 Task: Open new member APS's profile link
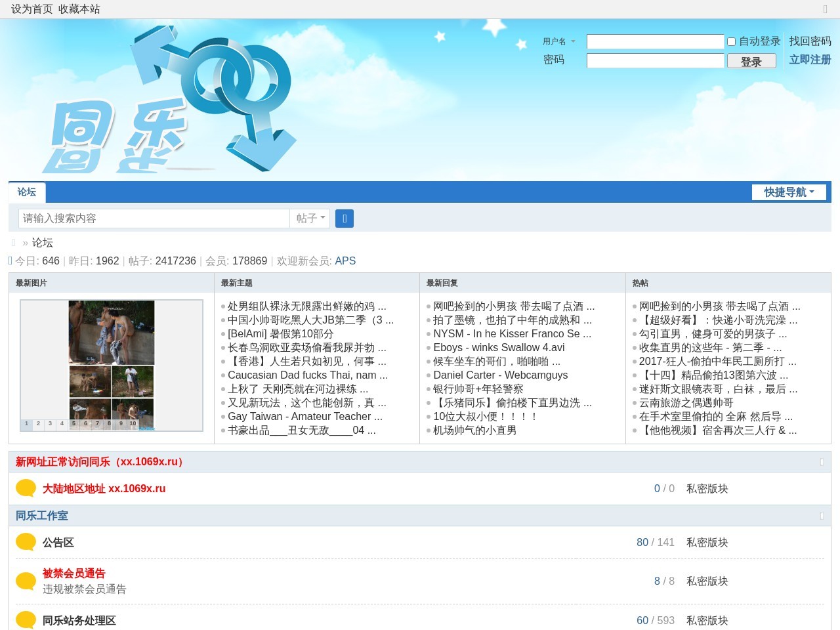(345, 261)
